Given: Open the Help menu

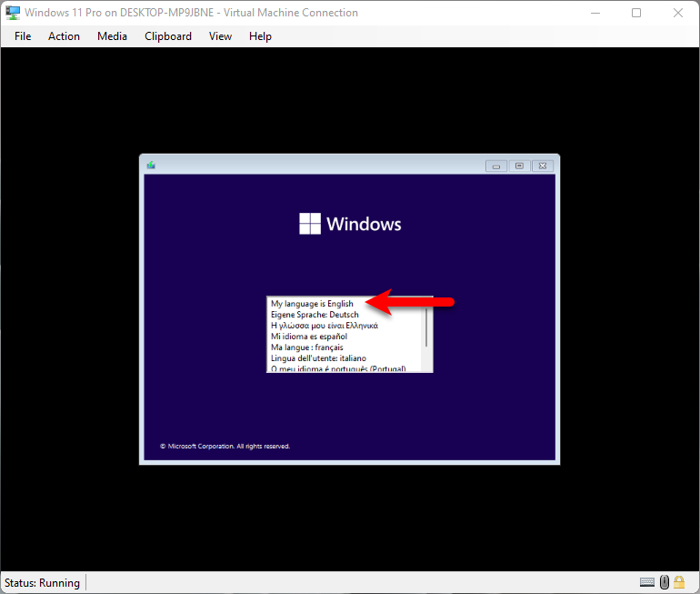Looking at the screenshot, I should [x=260, y=36].
